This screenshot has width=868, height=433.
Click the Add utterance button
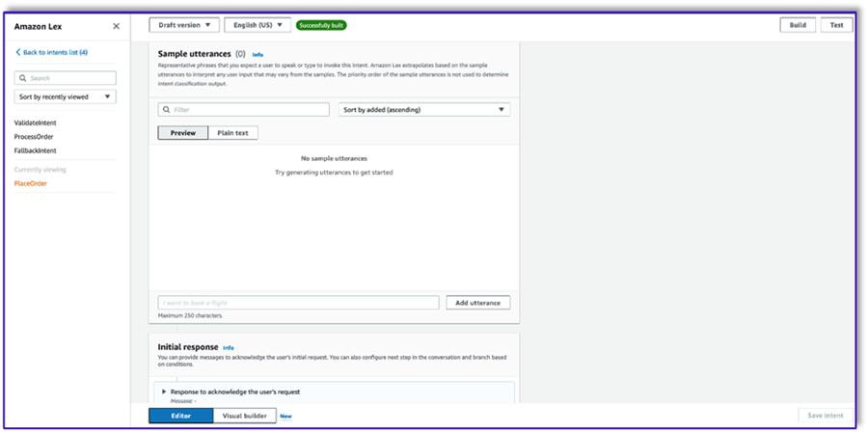pyautogui.click(x=478, y=303)
